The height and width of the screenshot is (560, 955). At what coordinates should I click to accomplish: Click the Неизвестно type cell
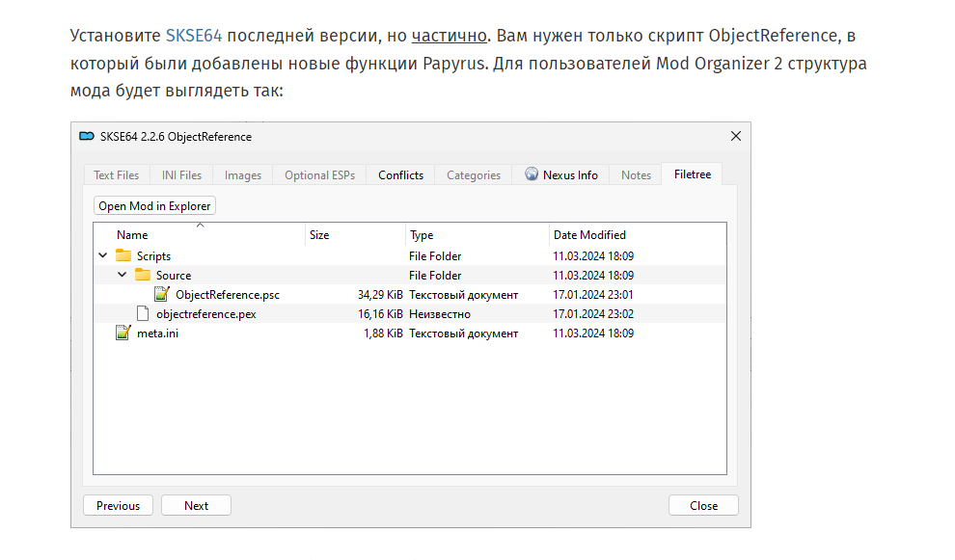coord(440,314)
